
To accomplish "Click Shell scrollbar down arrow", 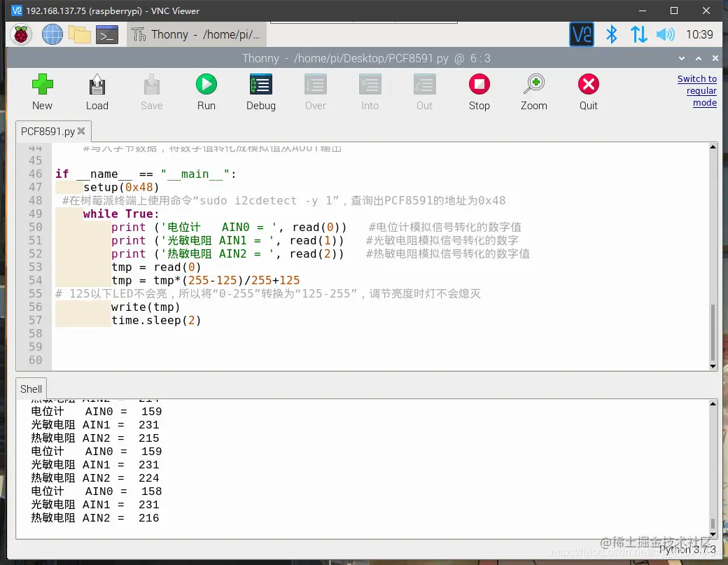I will pos(713,534).
